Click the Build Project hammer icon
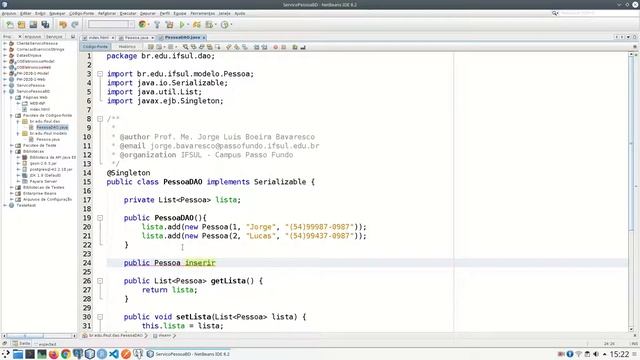The image size is (640, 360). click(157, 25)
